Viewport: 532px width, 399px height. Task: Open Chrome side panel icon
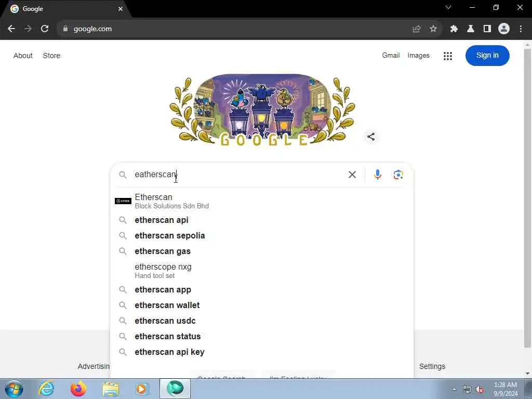487,29
